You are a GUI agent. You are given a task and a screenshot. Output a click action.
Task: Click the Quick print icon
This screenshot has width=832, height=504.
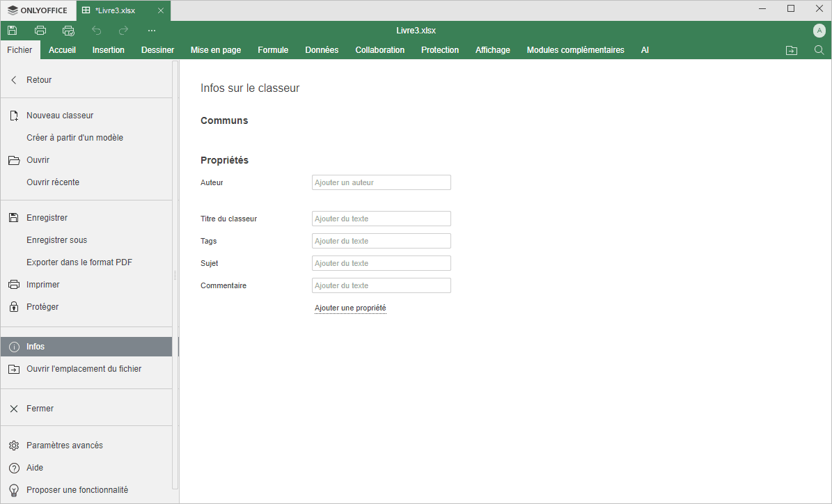pos(68,31)
